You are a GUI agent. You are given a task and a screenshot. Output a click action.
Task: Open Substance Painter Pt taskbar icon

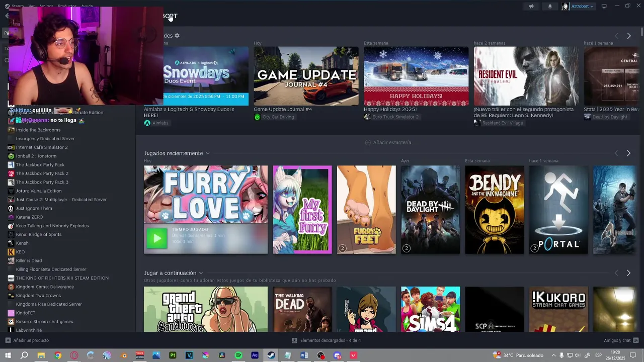[x=173, y=355]
